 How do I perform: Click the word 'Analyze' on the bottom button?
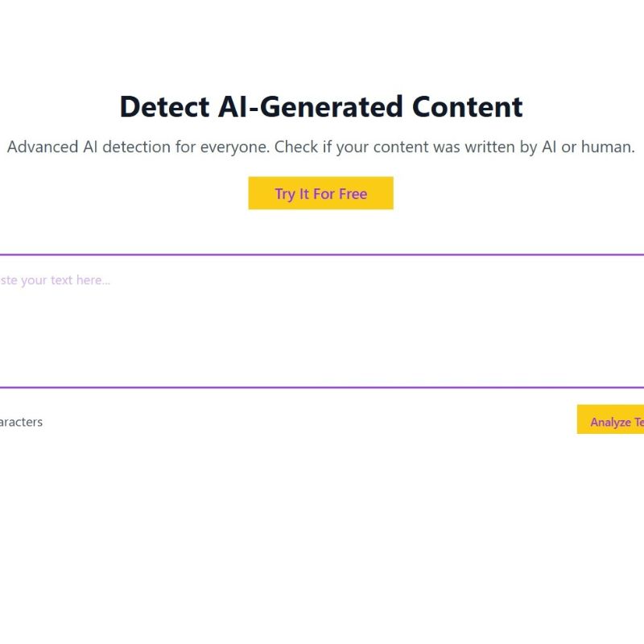(611, 422)
